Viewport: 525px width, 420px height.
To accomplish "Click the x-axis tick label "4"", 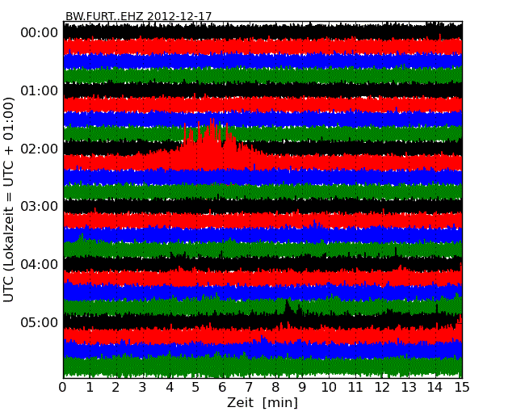I will click(x=169, y=388).
